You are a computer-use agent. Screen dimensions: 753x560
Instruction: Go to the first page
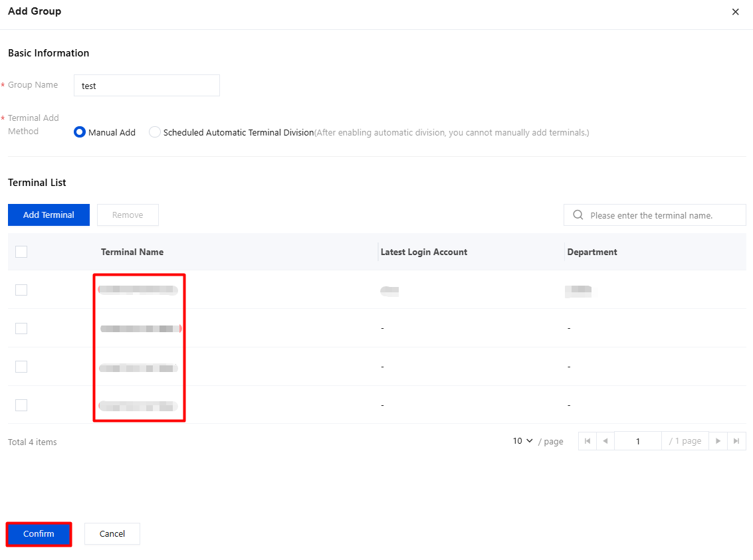point(588,441)
